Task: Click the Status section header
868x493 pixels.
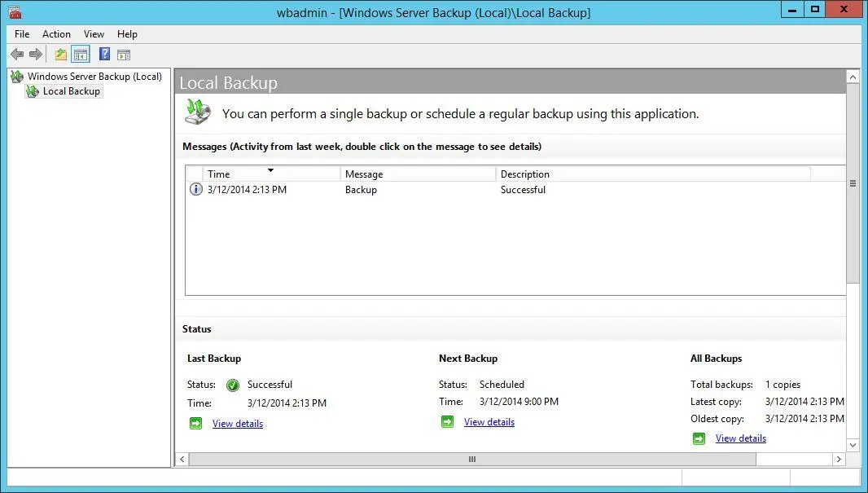Action: coord(196,329)
